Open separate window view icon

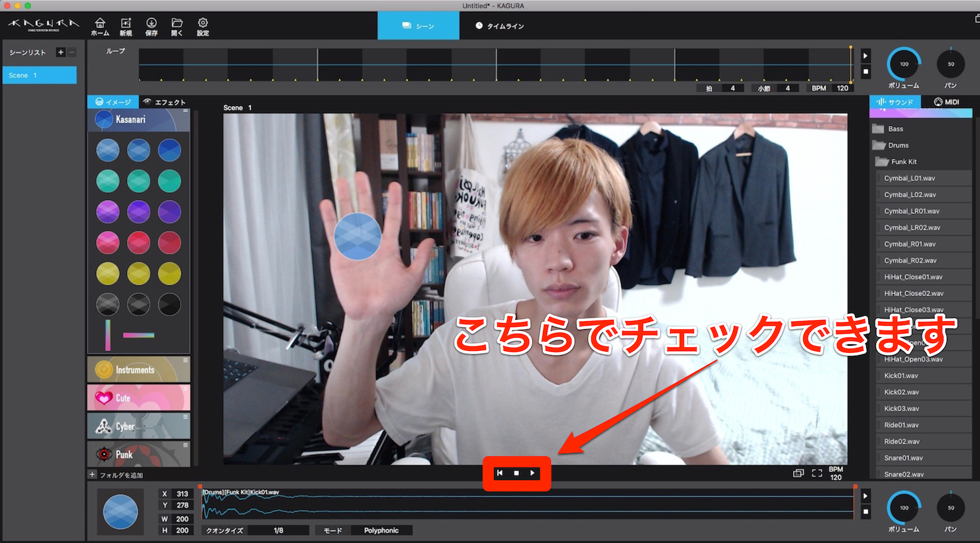click(799, 473)
